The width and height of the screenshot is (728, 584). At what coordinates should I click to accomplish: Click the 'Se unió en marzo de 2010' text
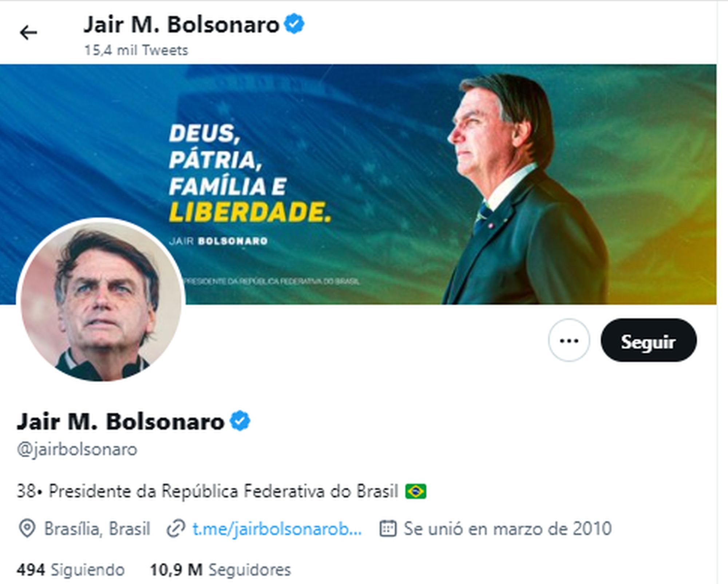pyautogui.click(x=507, y=529)
